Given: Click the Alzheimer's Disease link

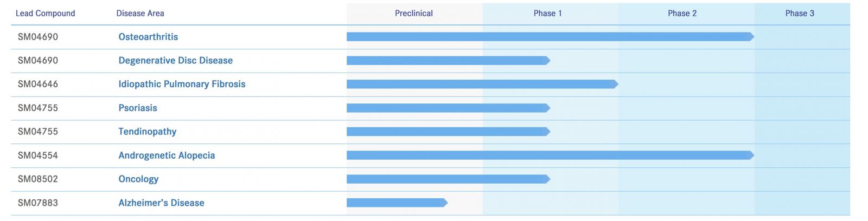Looking at the screenshot, I should coord(161,203).
